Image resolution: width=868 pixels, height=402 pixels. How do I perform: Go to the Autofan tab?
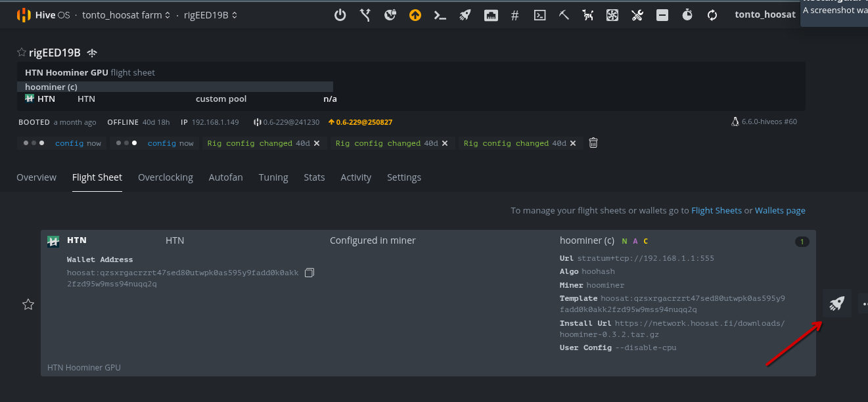(x=226, y=177)
